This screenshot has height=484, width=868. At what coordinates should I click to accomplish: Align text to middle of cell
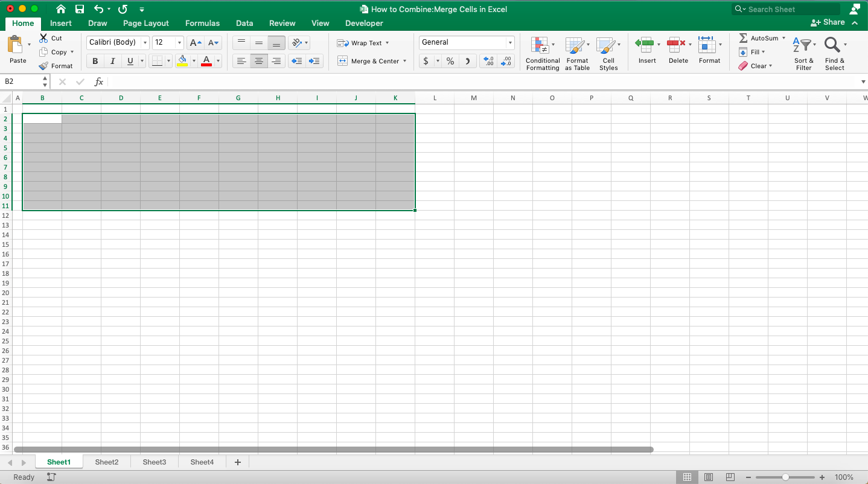tap(259, 43)
